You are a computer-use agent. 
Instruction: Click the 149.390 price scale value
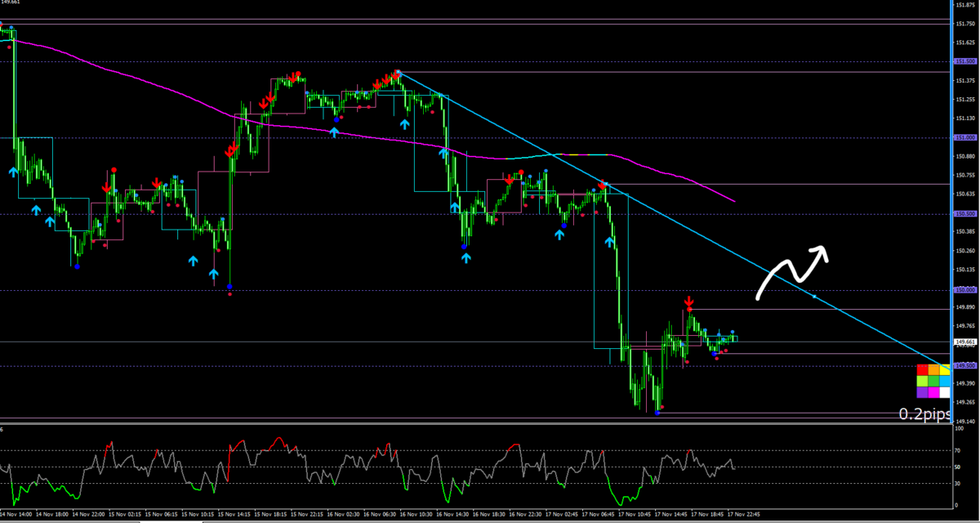(965, 383)
